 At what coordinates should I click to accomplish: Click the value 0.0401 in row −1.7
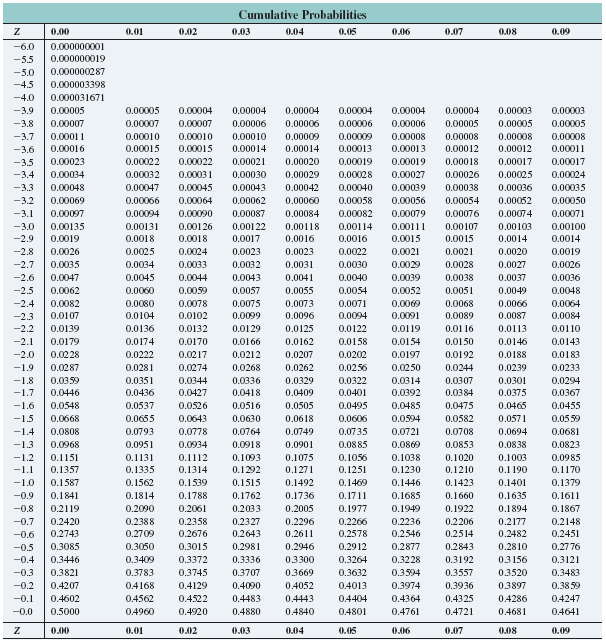[353, 393]
